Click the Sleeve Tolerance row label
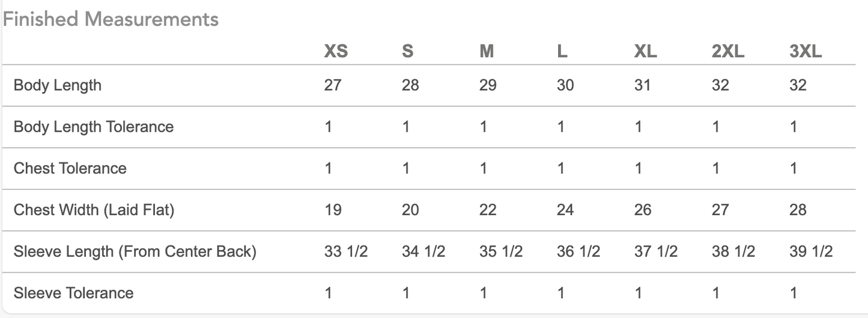This screenshot has width=868, height=318. click(74, 293)
